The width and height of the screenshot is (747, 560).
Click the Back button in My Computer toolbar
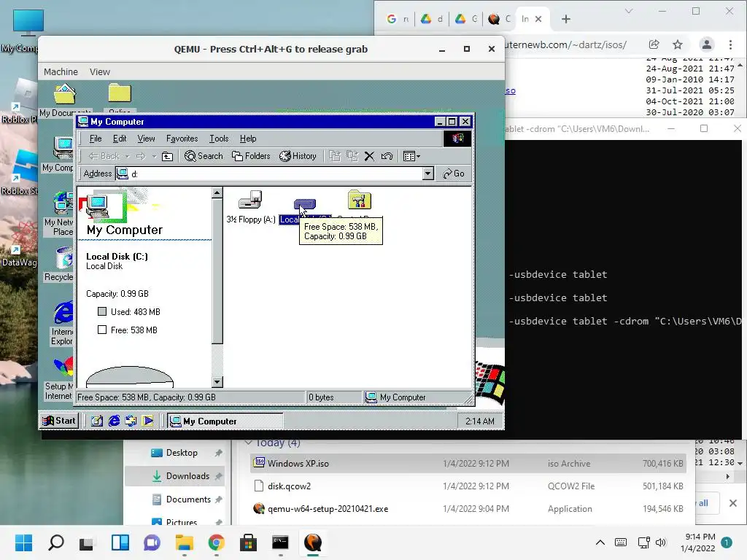point(104,156)
